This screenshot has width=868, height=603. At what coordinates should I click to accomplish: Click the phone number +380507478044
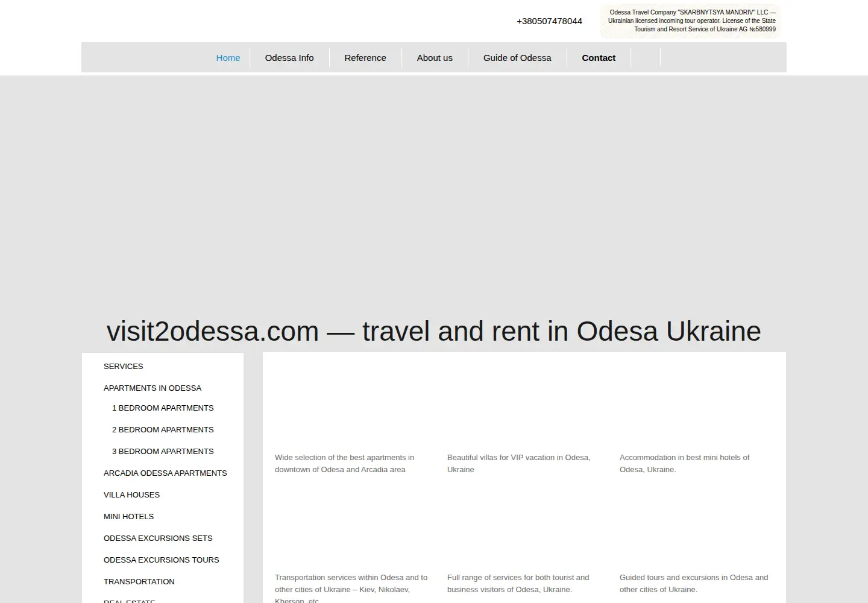549,21
